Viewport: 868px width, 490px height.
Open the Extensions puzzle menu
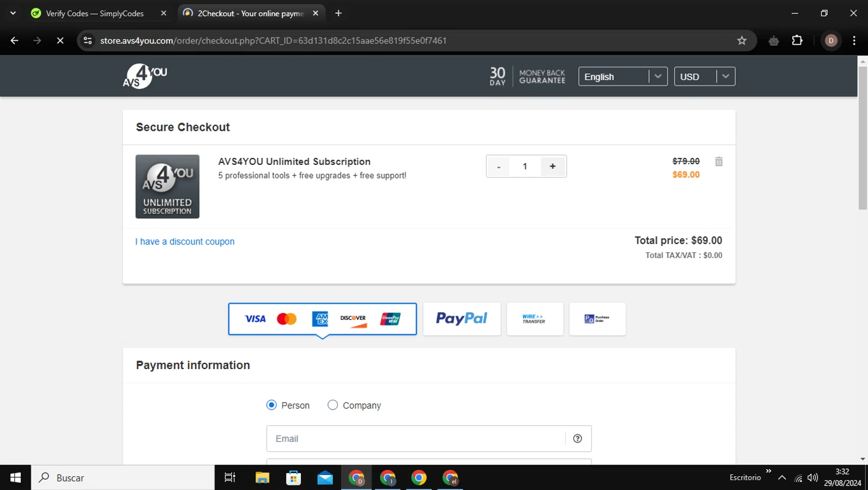click(x=797, y=40)
